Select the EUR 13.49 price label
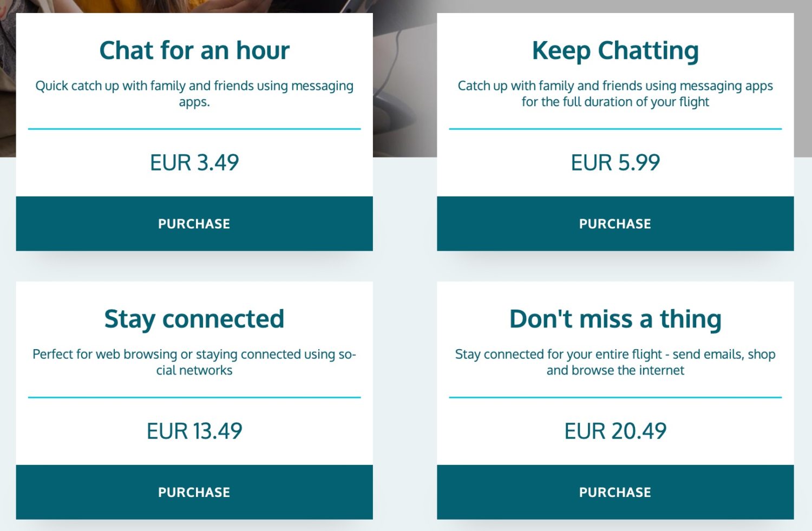The height and width of the screenshot is (531, 812). coord(194,430)
